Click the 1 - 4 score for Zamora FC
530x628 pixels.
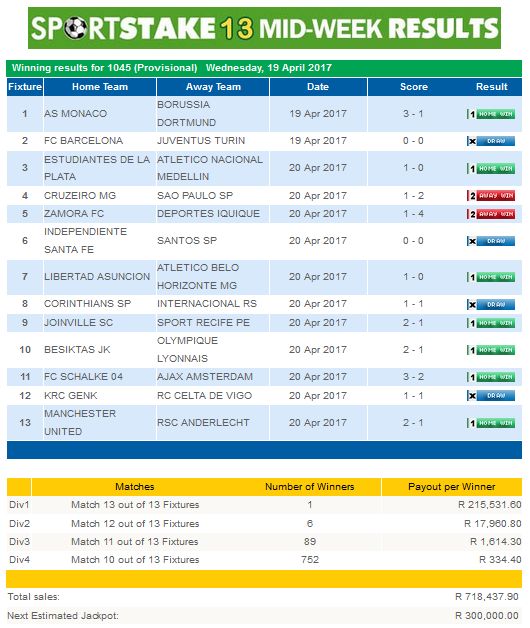click(x=413, y=214)
